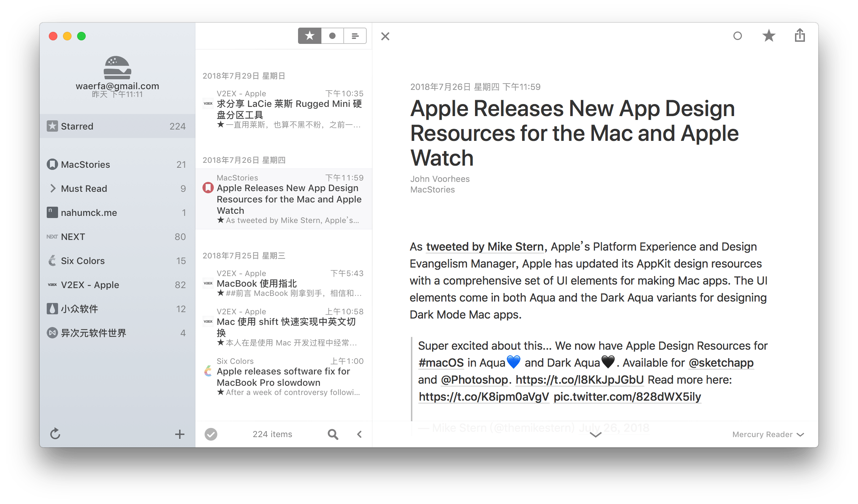Click the down chevron to next article

[x=596, y=435]
